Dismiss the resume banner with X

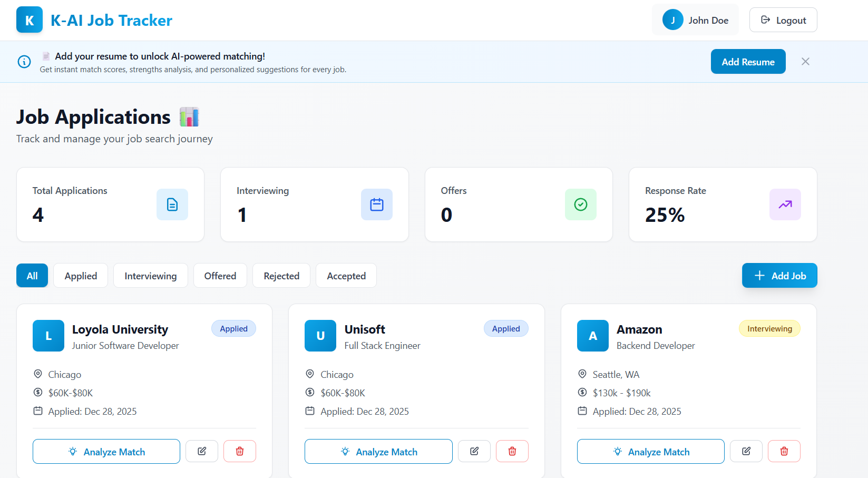click(x=805, y=62)
